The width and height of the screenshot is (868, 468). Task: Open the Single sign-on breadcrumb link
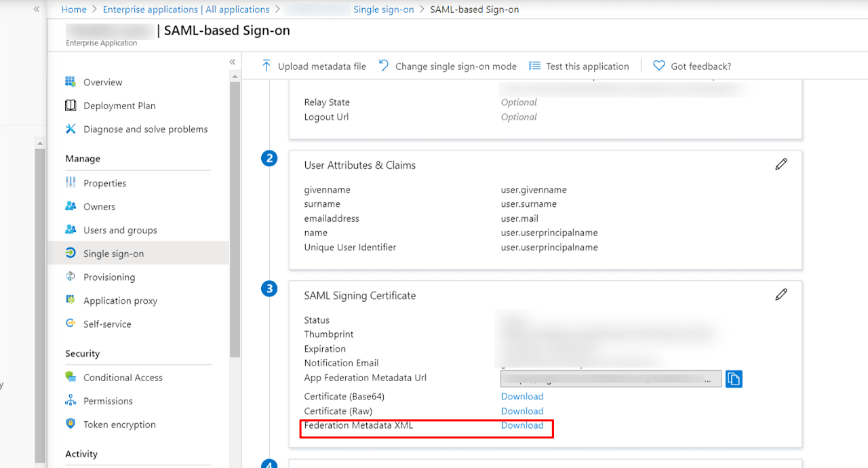point(383,9)
